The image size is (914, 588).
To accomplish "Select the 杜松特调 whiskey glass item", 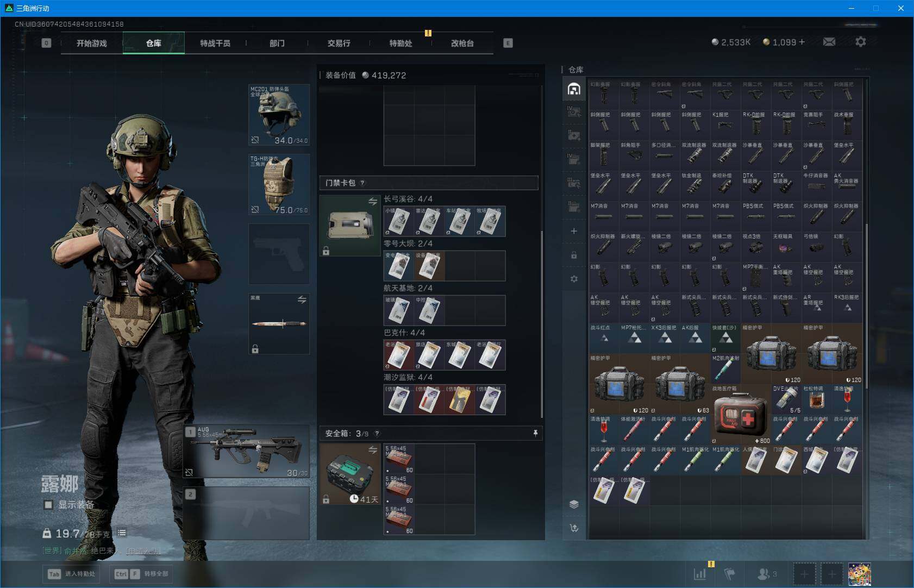I will (817, 399).
